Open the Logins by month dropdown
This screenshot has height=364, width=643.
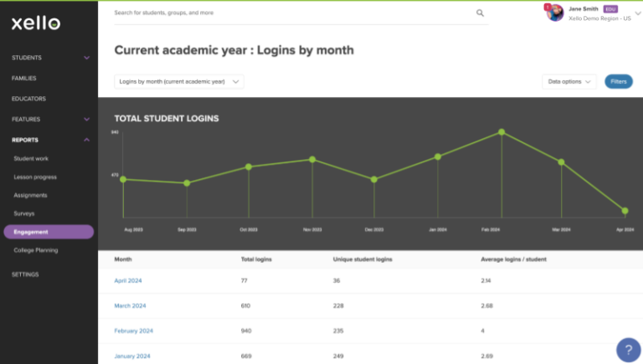[178, 82]
